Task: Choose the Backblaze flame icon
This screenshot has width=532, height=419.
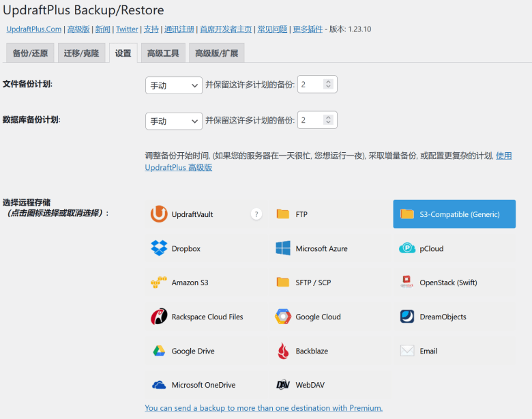Action: click(283, 351)
